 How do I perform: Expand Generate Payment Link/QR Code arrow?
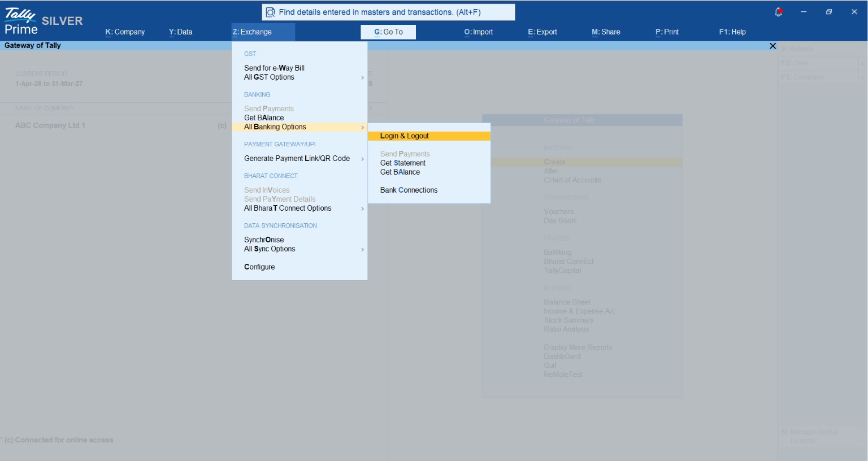click(x=362, y=159)
